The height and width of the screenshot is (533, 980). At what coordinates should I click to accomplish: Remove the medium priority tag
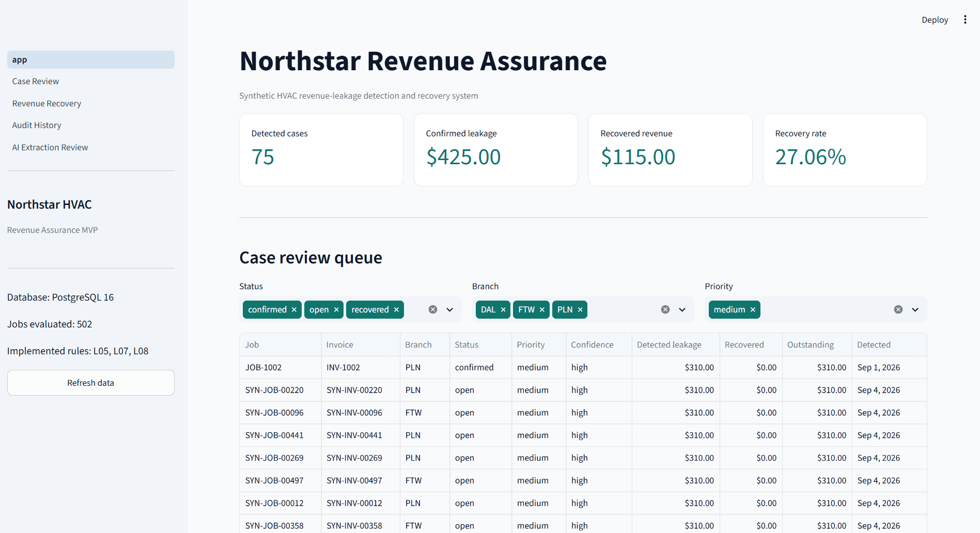point(753,309)
